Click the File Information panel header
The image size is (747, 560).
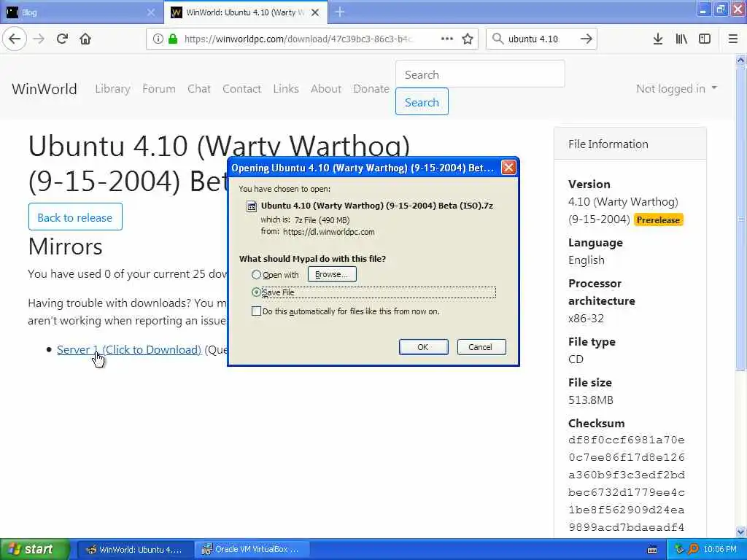pos(630,144)
